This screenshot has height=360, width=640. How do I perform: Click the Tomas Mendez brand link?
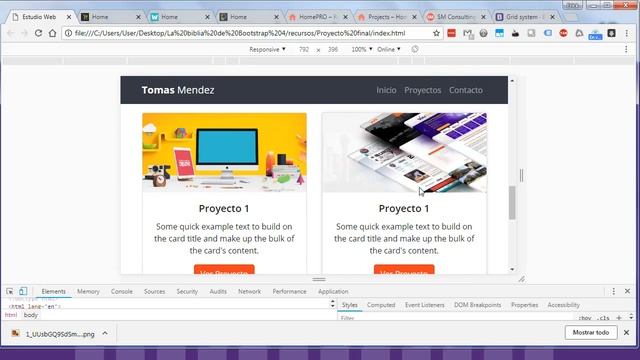click(x=178, y=90)
